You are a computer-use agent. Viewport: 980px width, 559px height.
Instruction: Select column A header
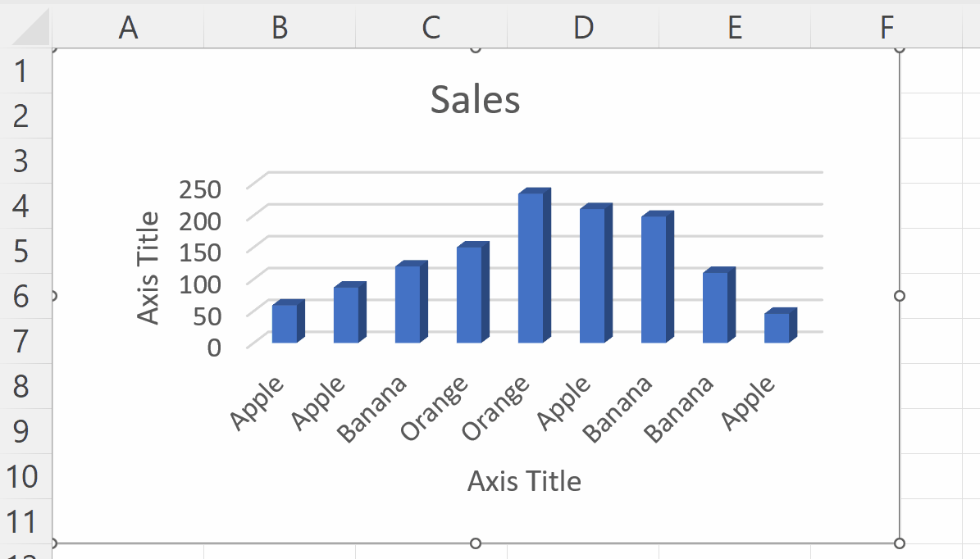coord(128,27)
